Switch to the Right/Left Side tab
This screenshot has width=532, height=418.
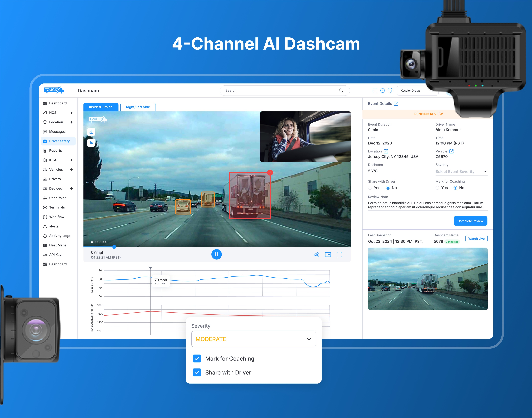pos(138,107)
